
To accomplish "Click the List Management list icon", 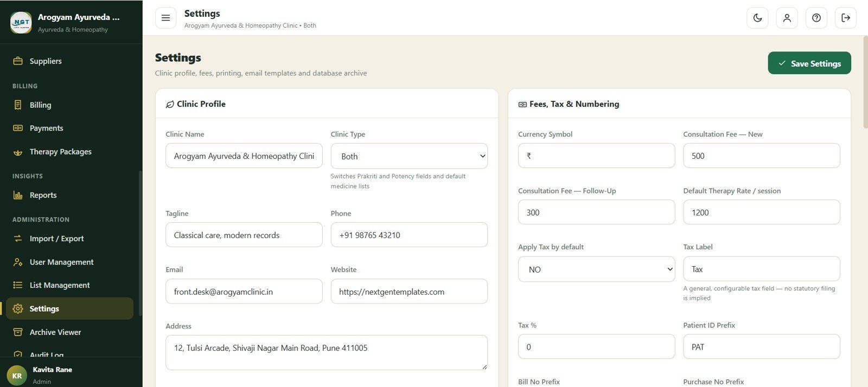I will pos(18,285).
